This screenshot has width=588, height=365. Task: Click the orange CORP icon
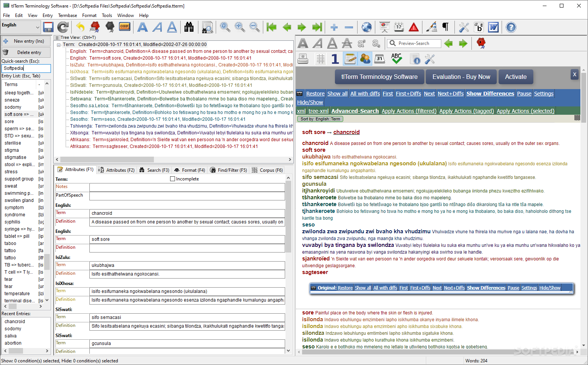(x=124, y=27)
